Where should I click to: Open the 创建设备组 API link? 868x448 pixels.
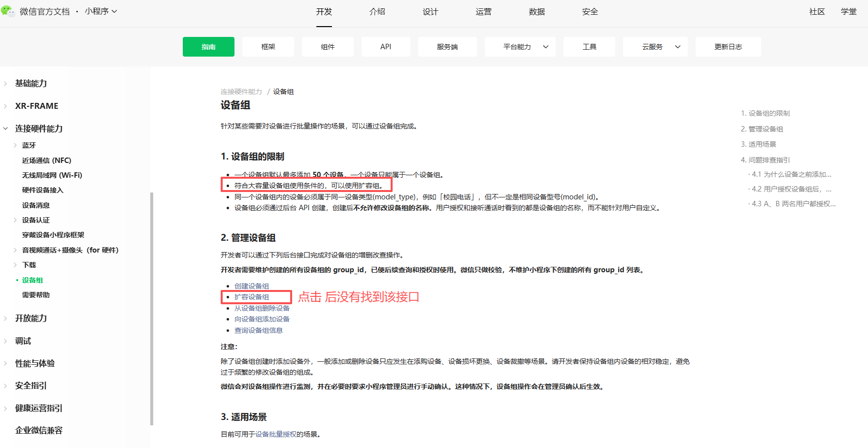[252, 286]
